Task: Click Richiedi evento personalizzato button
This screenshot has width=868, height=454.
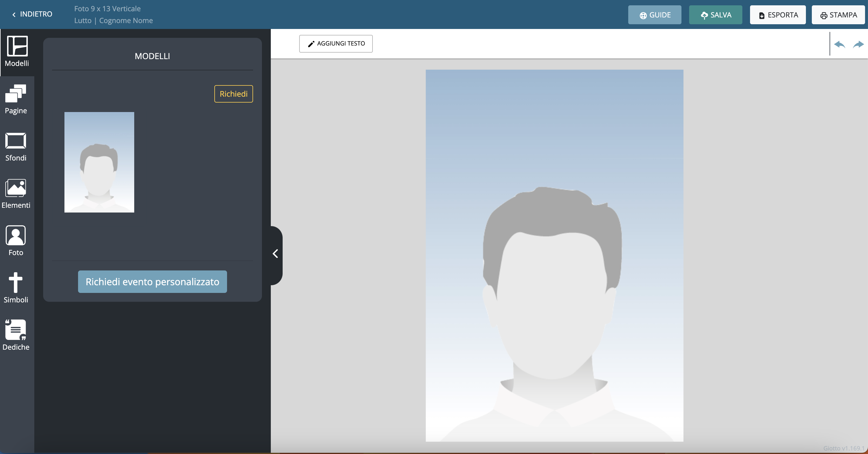Action: [x=152, y=282]
